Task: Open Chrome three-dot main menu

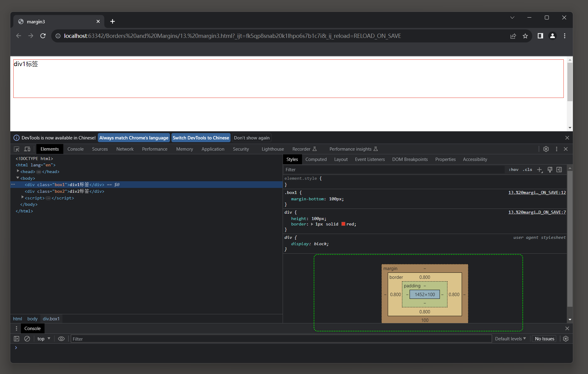Action: [x=565, y=36]
